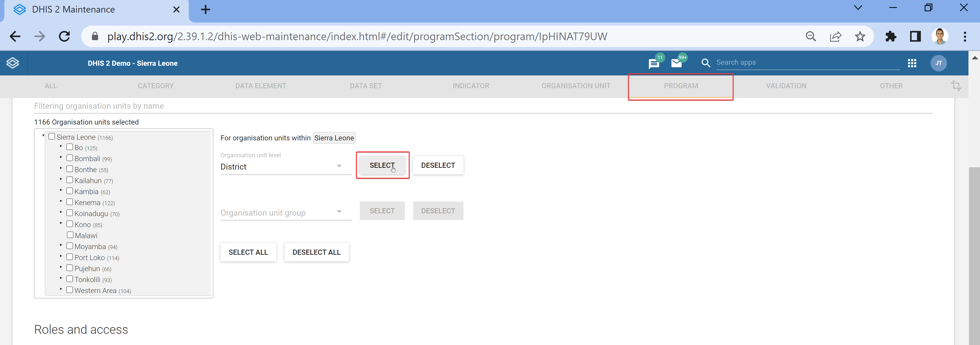Open the browser extensions puzzle icon
Image resolution: width=980 pixels, height=345 pixels.
[891, 37]
